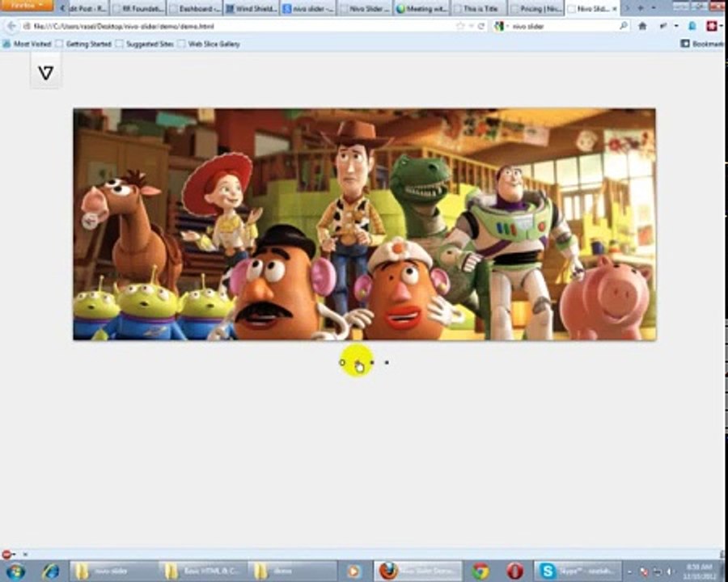Open the search engine selector dropdown
728x582 pixels.
click(x=500, y=27)
